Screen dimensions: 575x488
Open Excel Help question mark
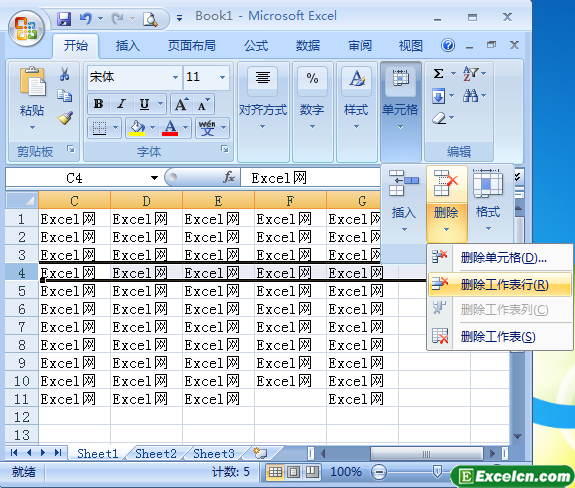(448, 45)
